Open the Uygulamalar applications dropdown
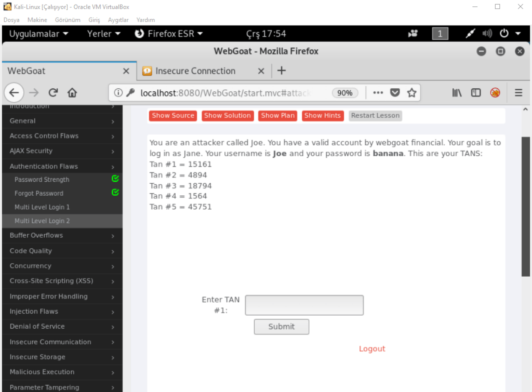 click(x=39, y=34)
